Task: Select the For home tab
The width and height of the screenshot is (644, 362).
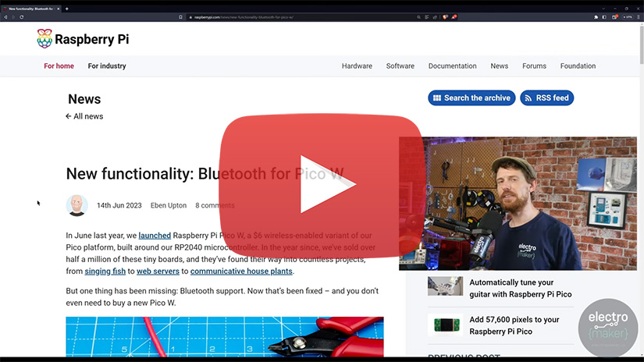Action: pyautogui.click(x=59, y=66)
